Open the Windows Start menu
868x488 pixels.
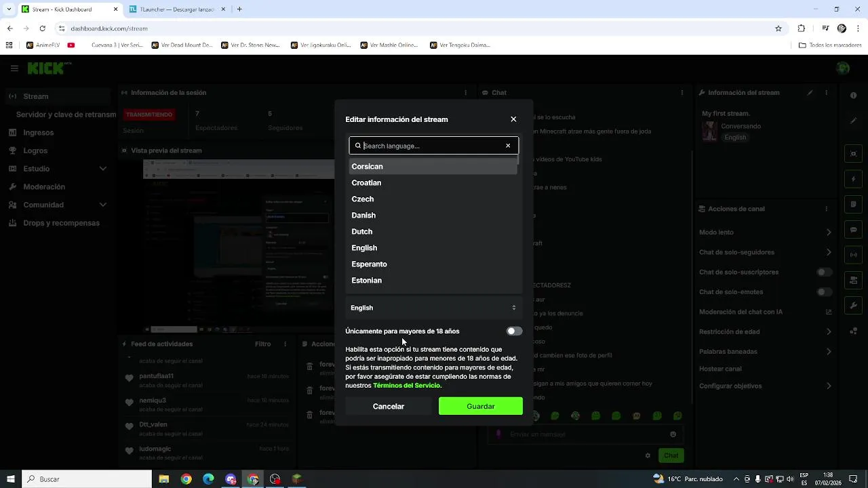(11, 479)
